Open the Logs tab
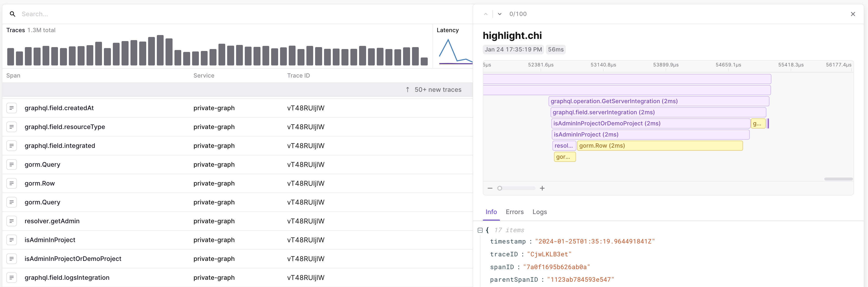The image size is (868, 287). click(x=539, y=212)
